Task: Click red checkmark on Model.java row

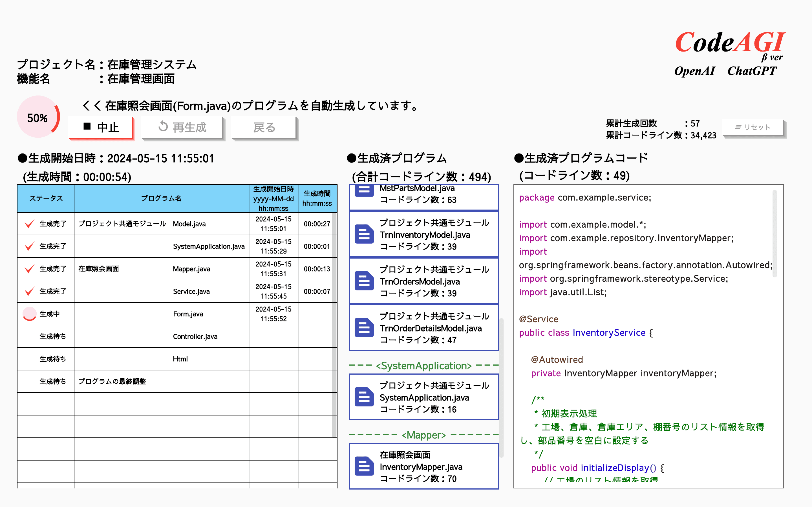Action: click(30, 224)
